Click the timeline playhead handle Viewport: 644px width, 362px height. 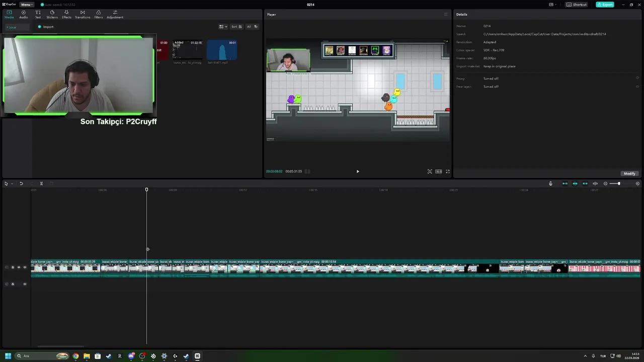[147, 190]
